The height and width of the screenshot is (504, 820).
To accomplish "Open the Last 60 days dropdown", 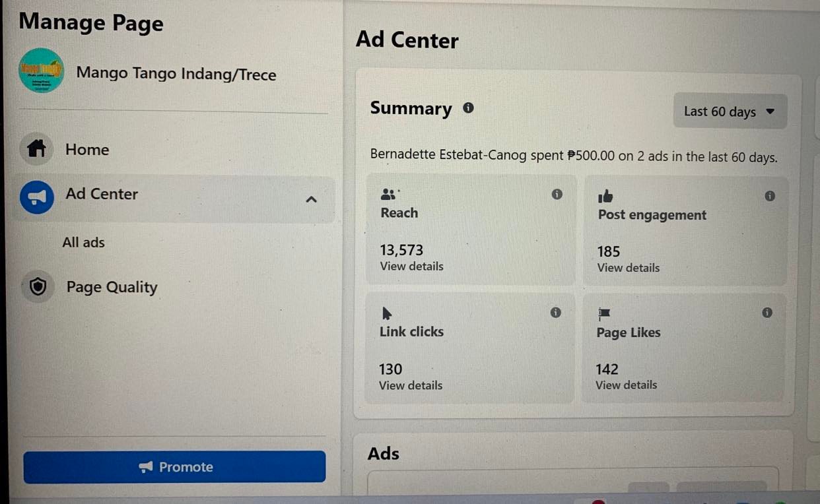I will [x=730, y=111].
